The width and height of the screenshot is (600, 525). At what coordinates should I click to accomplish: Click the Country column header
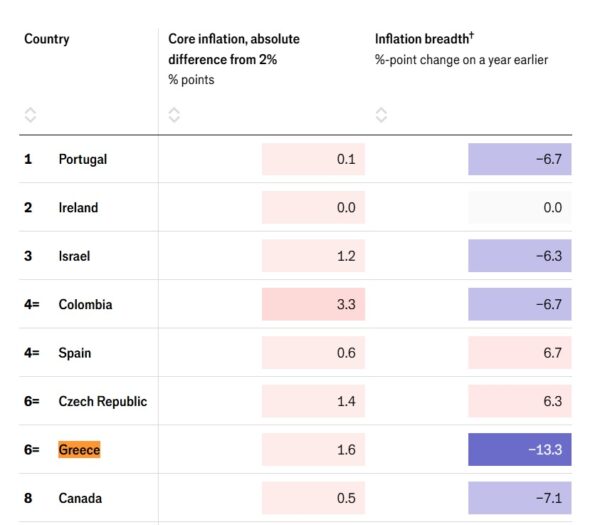click(x=47, y=39)
